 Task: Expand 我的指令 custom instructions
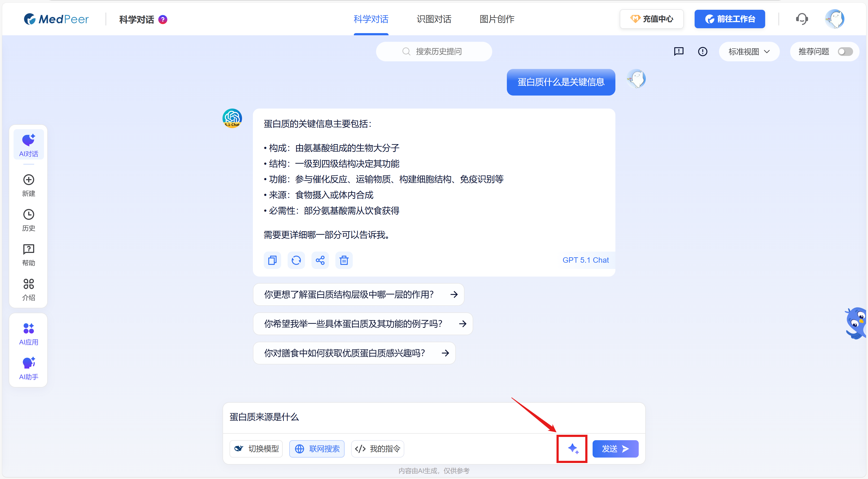click(x=377, y=449)
